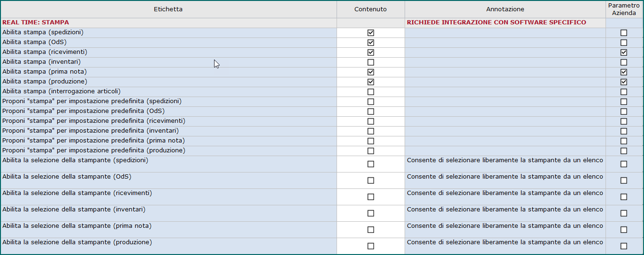Screen dimensions: 644x255
Task: Check Parametro Azienda for selezione stampante (produzione)
Action: click(x=624, y=246)
